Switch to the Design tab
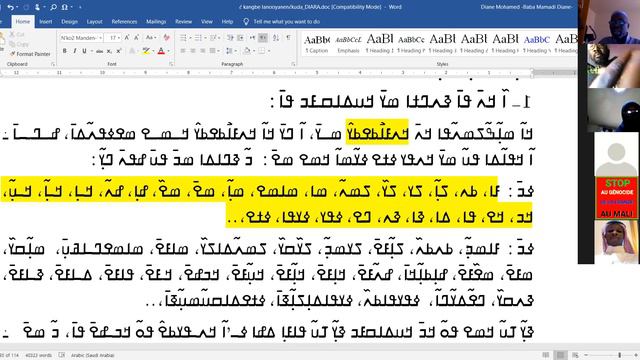 click(x=69, y=22)
